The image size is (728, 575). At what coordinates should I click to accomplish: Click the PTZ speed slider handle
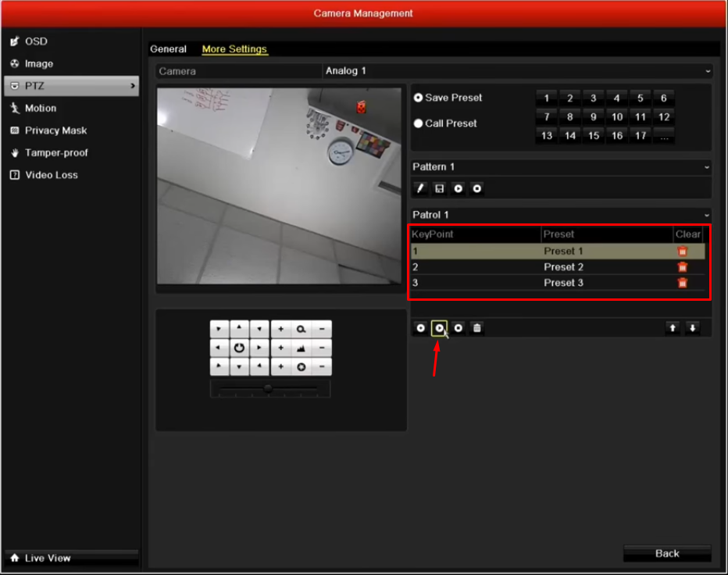pos(268,388)
